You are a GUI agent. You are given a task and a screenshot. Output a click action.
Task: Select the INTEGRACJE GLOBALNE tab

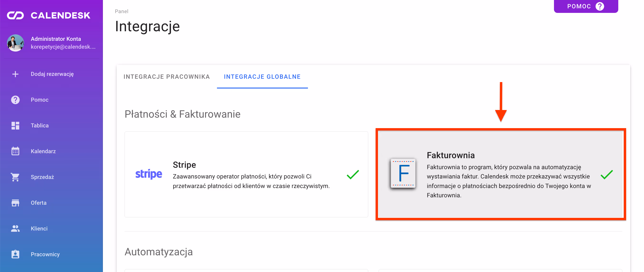[262, 77]
